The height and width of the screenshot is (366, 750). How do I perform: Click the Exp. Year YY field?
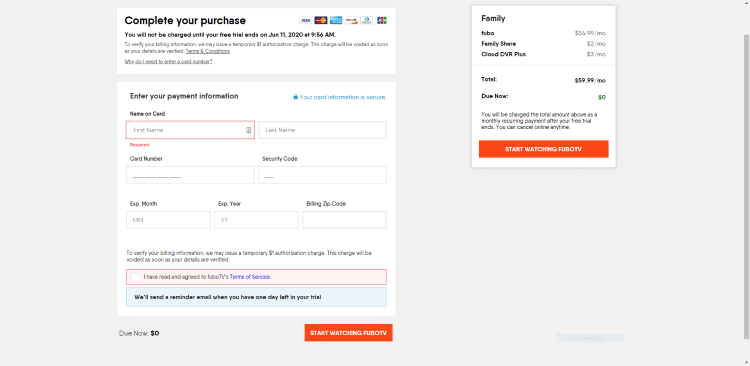tap(256, 220)
